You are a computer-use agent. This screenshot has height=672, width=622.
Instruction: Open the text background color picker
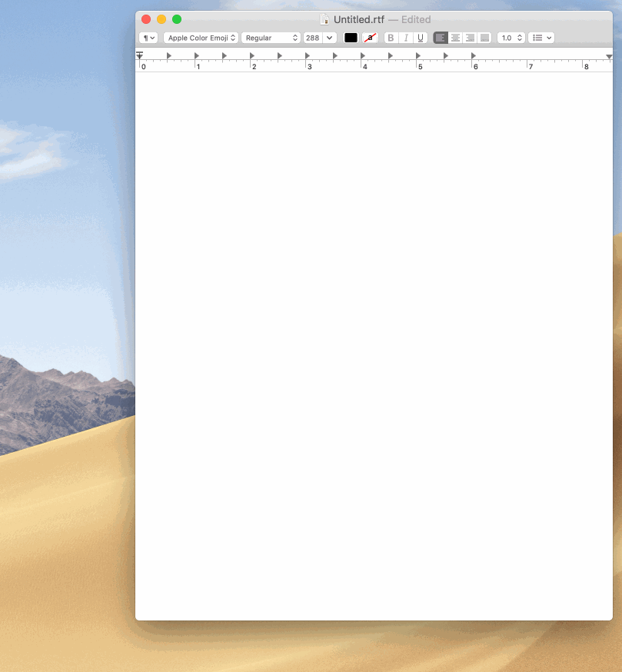point(370,38)
